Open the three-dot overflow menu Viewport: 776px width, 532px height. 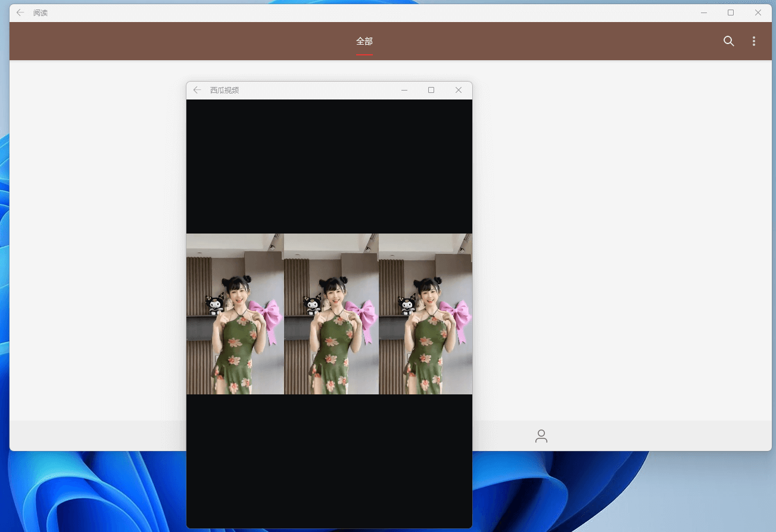tap(753, 41)
